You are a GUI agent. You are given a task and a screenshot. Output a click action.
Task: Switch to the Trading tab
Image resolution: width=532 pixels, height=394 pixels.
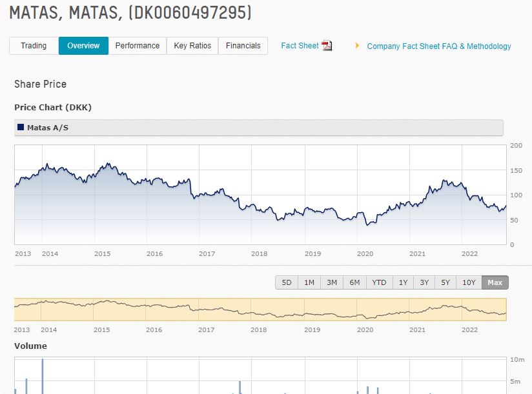pos(34,46)
